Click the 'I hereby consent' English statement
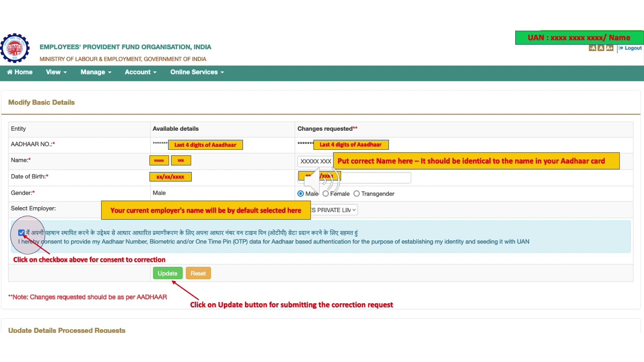644x362 pixels. [x=274, y=242]
